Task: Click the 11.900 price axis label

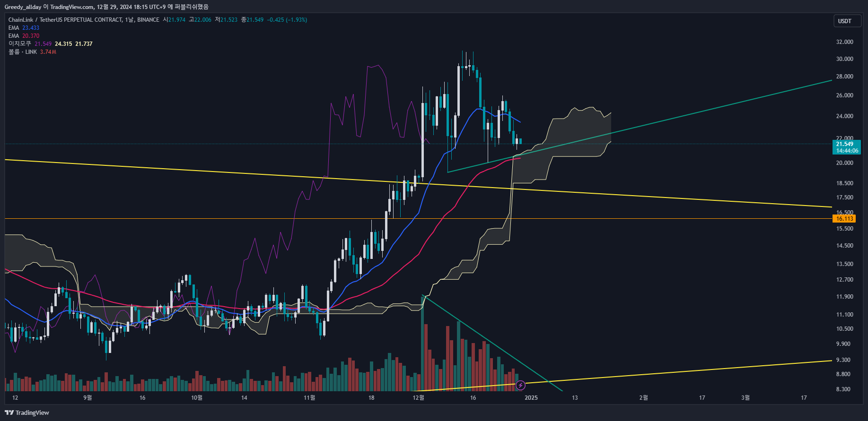Action: tap(845, 297)
